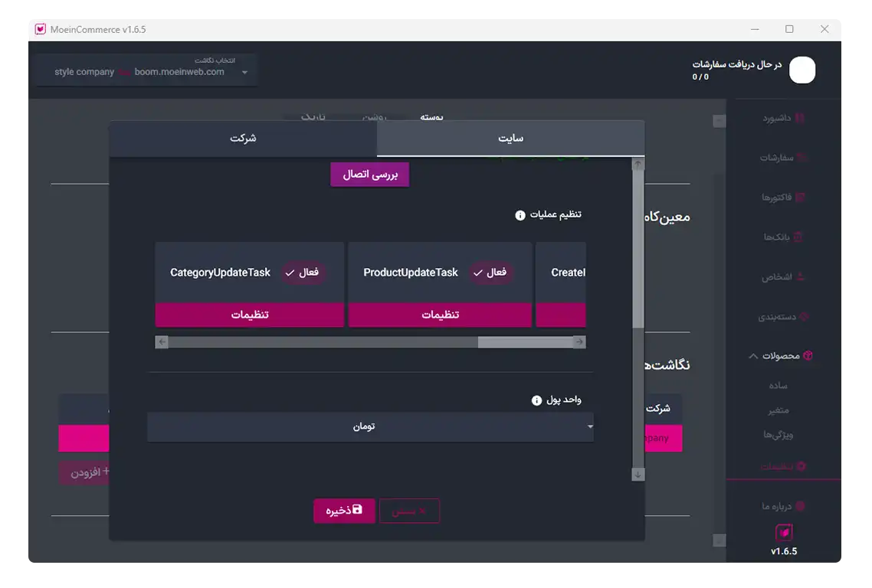This screenshot has width=872, height=588.
Task: Click the v1.6.5 version label in sidebar
Action: point(784,551)
